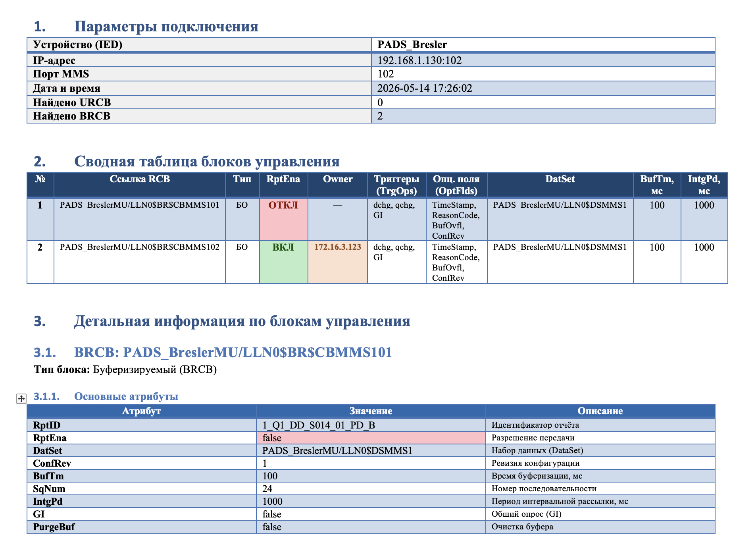The image size is (756, 556).
Task: Click the Значение column header
Action: point(371,411)
